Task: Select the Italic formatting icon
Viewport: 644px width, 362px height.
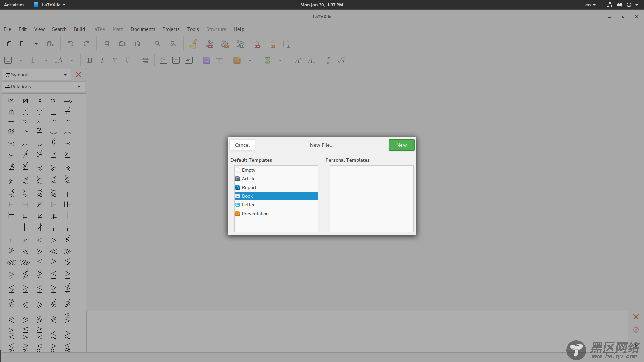Action: (102, 61)
